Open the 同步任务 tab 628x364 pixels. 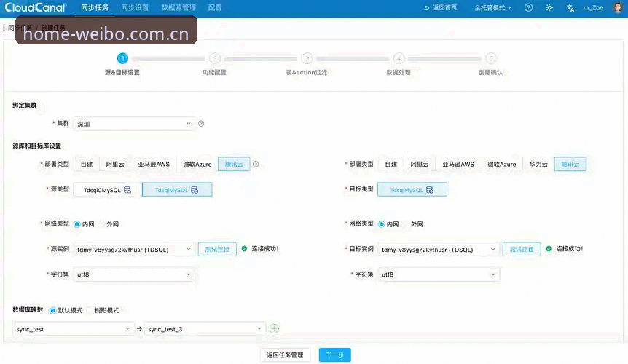[x=95, y=7]
